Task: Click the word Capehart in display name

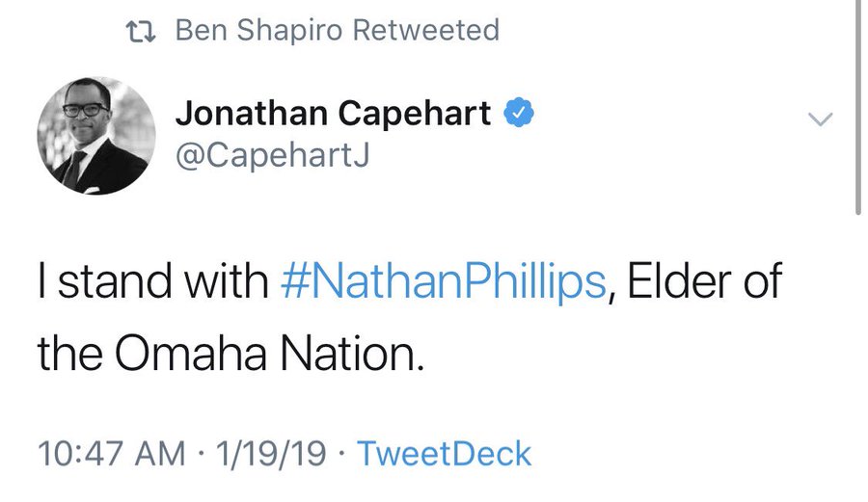Action: (414, 115)
